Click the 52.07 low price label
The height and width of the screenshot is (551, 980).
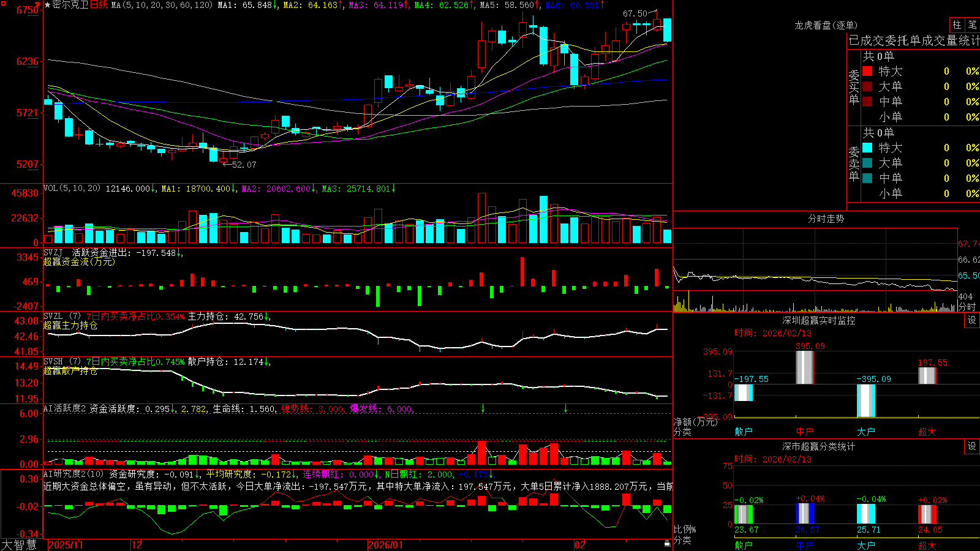[x=244, y=165]
